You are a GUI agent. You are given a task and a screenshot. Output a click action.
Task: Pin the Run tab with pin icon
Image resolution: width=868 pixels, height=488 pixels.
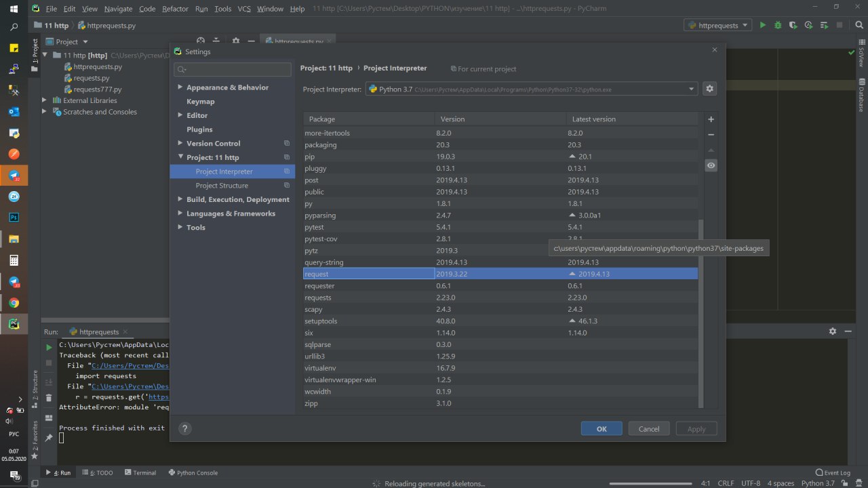[x=49, y=437]
